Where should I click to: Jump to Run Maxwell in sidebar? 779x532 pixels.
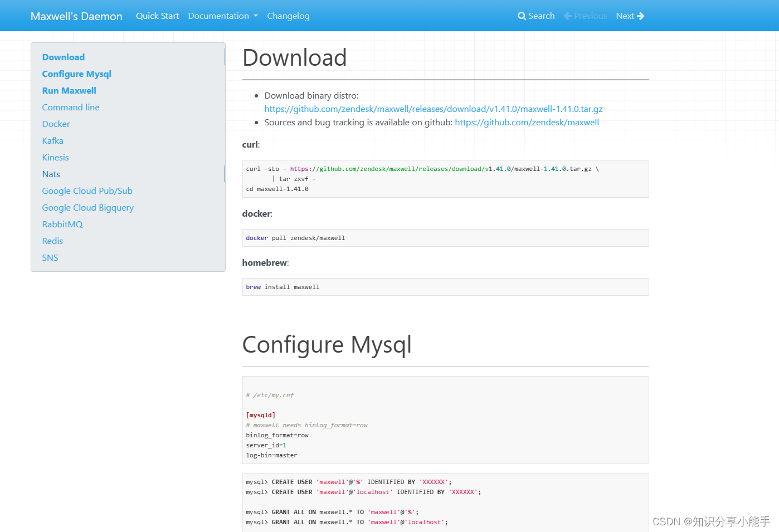[x=69, y=90]
